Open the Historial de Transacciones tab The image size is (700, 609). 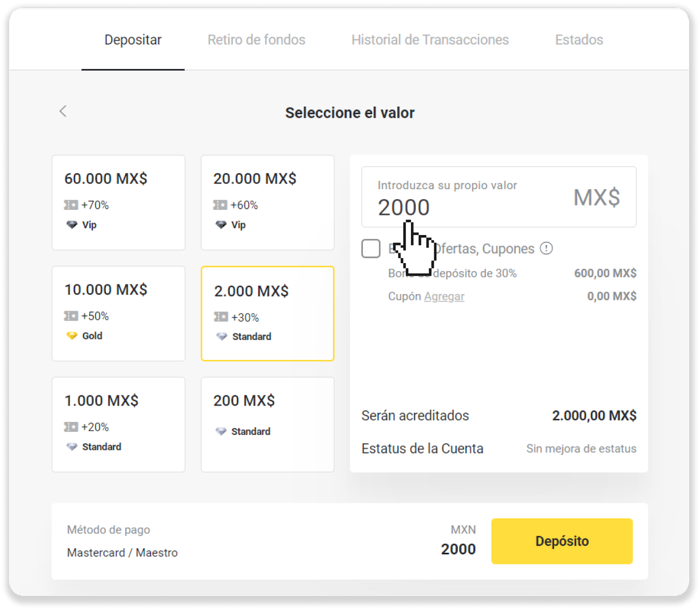[x=430, y=40]
